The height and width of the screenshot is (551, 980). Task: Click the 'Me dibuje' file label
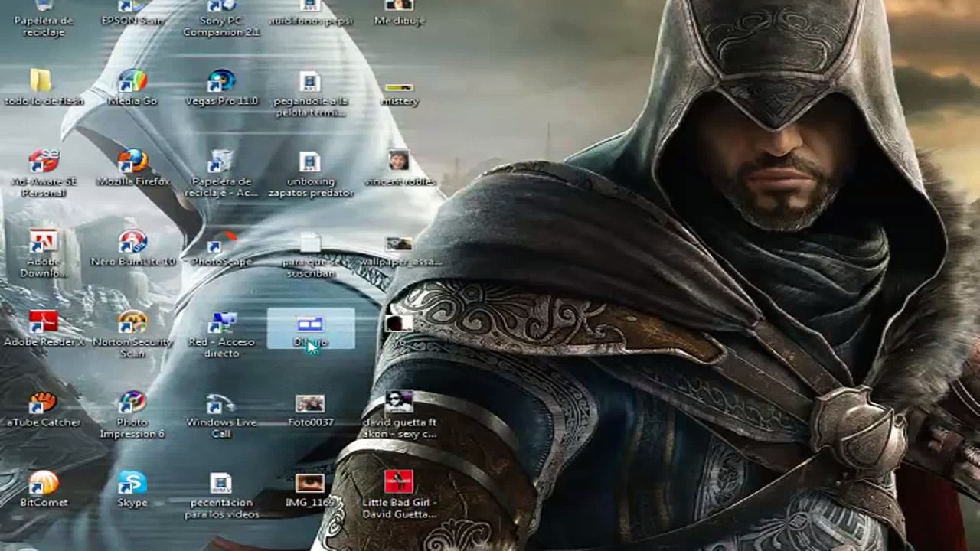point(399,21)
